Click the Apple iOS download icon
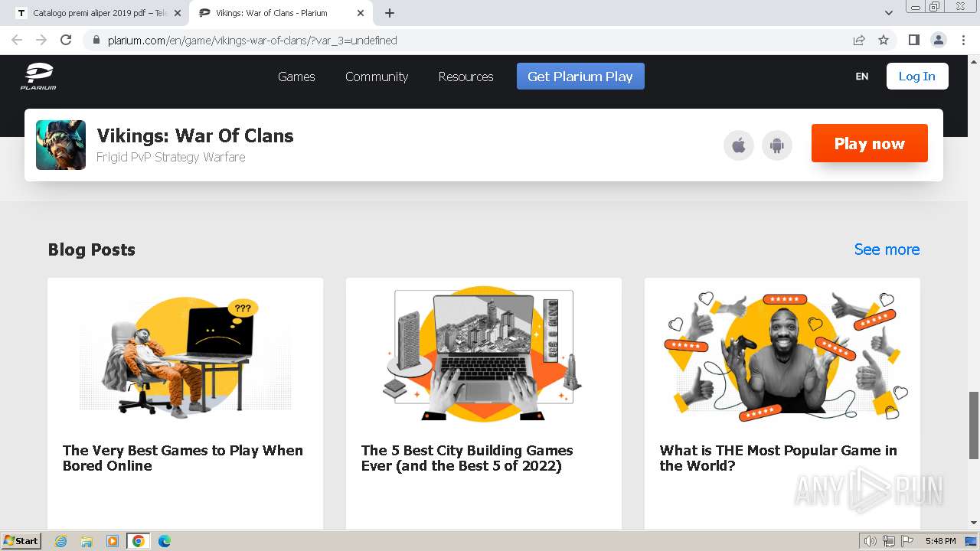The height and width of the screenshot is (551, 980). point(739,145)
